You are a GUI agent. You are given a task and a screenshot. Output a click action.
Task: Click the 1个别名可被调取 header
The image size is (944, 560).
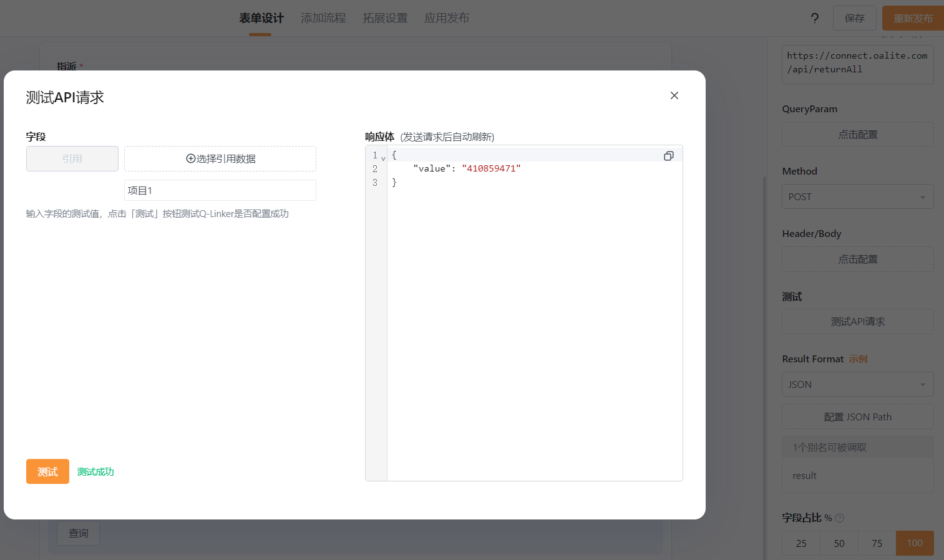click(858, 447)
